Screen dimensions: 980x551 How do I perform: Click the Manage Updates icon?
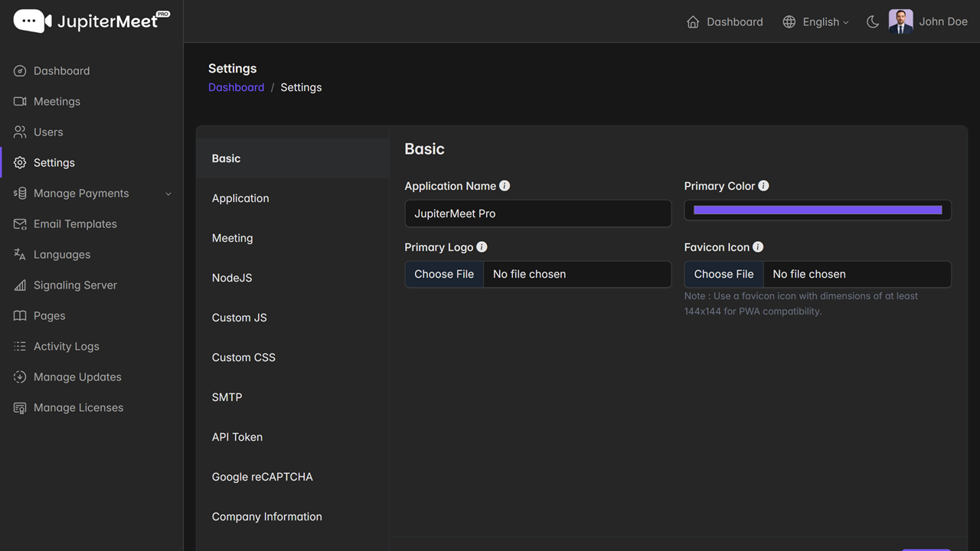[20, 377]
